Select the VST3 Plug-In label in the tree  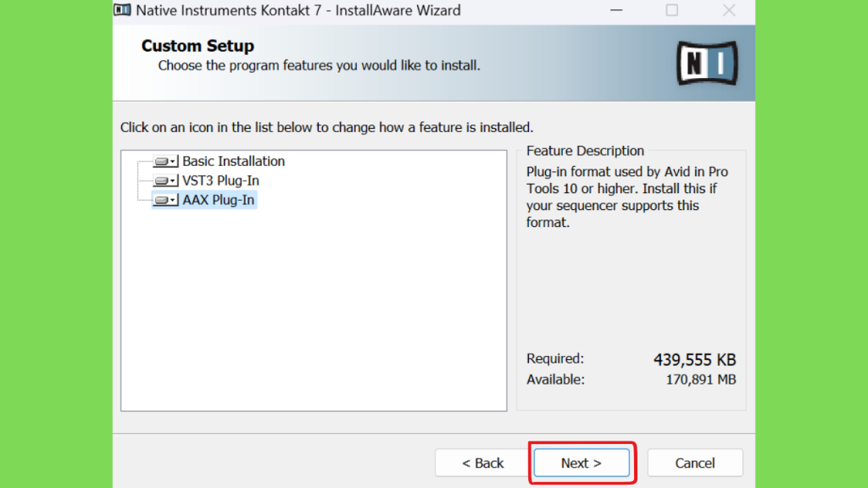[x=220, y=180]
